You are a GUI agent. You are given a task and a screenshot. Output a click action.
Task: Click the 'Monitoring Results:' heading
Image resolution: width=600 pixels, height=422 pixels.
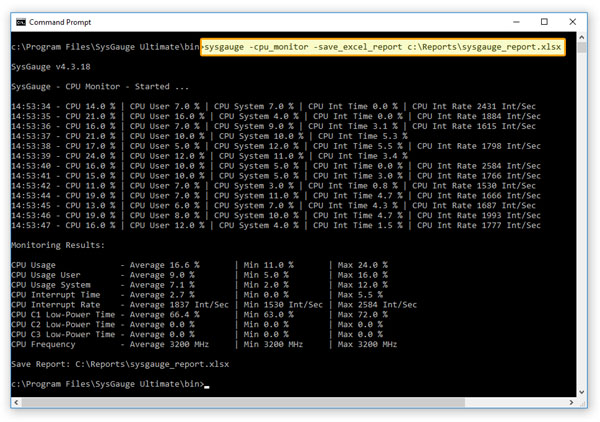click(58, 245)
